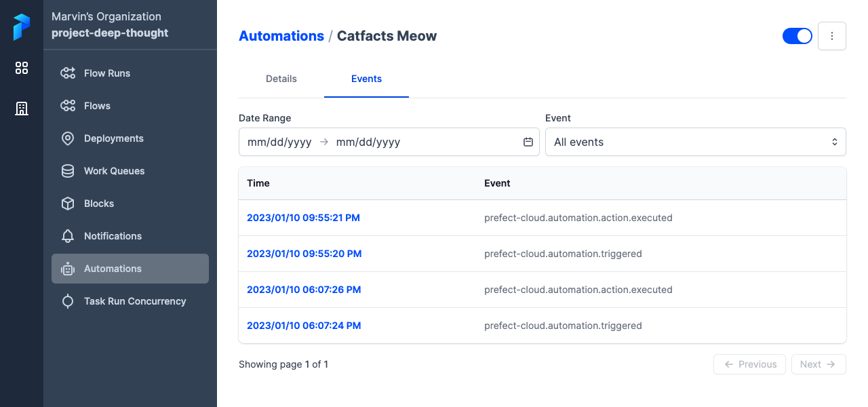Click the end date mm/dd/yyyy field

(368, 142)
